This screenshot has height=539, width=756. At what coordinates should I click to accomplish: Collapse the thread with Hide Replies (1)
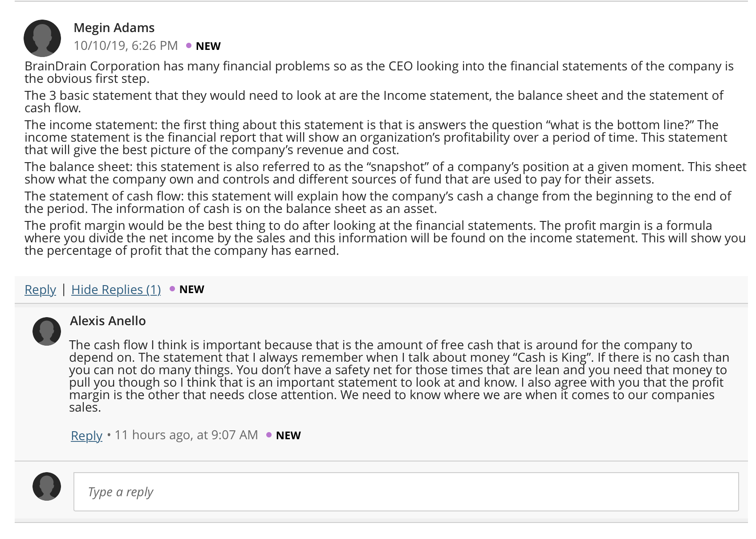(x=116, y=290)
